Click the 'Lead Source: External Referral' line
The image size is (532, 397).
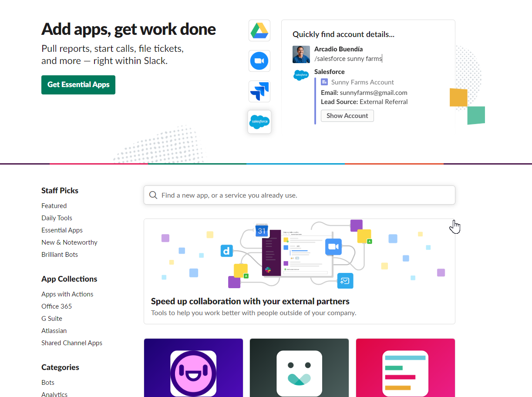pos(364,102)
